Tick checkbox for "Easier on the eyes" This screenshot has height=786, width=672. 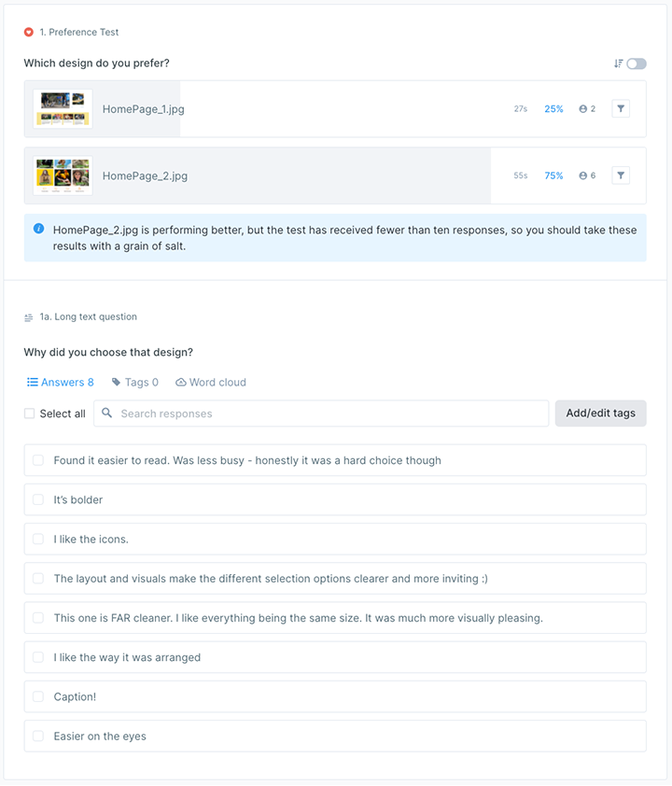tap(38, 736)
